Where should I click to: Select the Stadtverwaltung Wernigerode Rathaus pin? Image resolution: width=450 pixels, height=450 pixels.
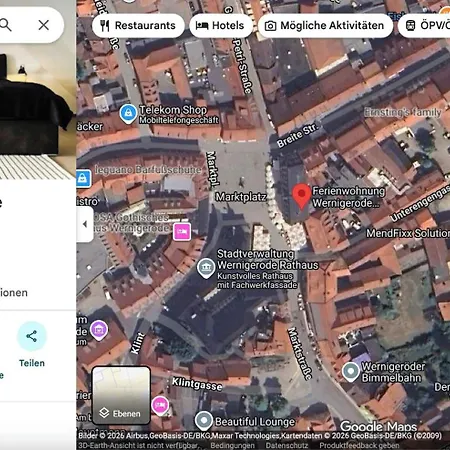(206, 268)
